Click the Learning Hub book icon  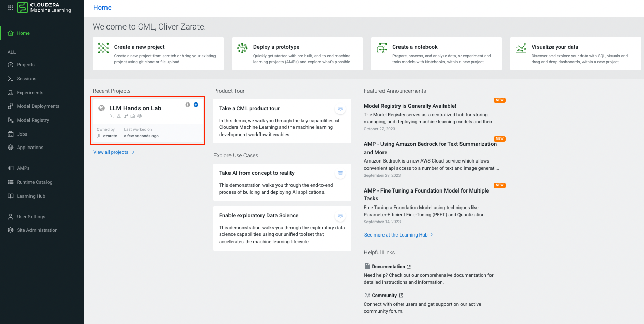pyautogui.click(x=11, y=196)
